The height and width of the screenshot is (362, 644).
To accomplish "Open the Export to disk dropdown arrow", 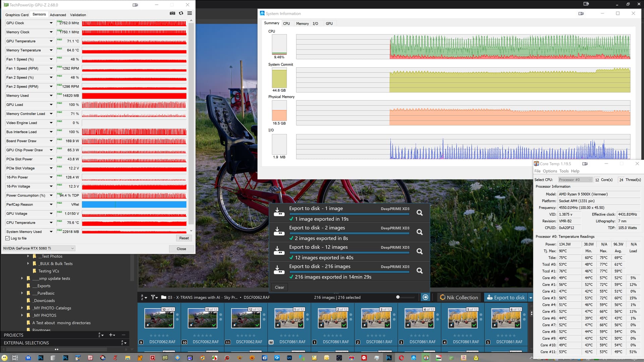I will coord(531,298).
